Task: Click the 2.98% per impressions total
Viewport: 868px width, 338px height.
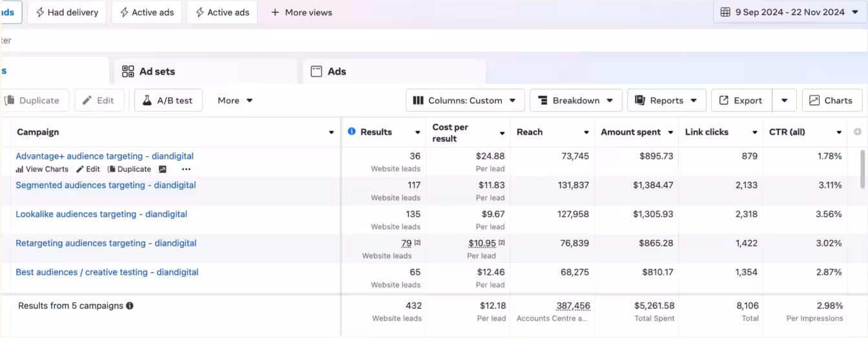Action: (x=829, y=306)
